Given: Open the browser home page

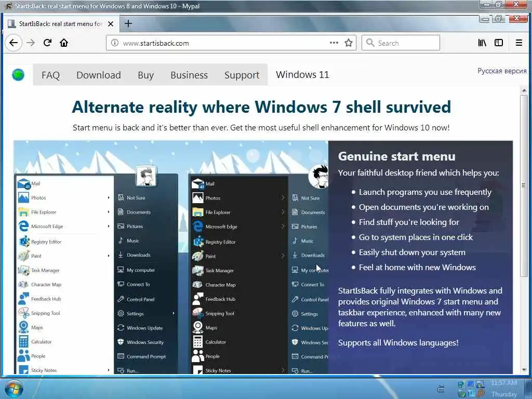Looking at the screenshot, I should [x=64, y=43].
